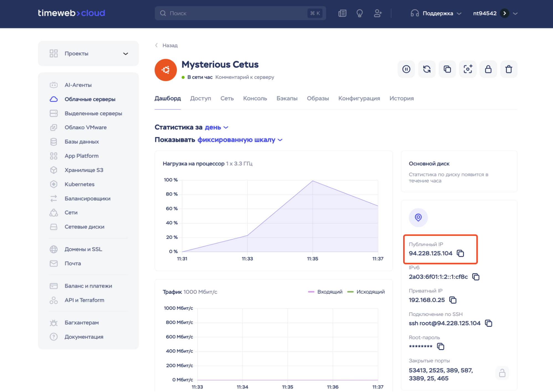Switch to the Консоль tab

(x=255, y=98)
